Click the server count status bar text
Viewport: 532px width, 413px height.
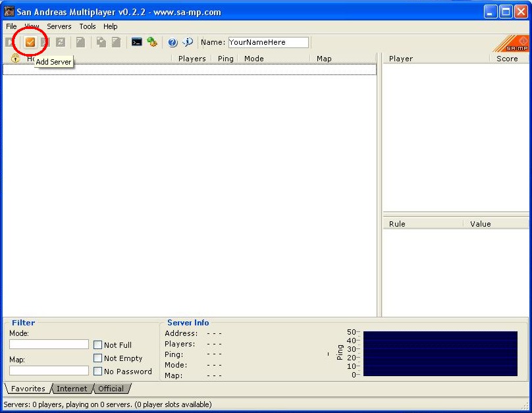107,404
